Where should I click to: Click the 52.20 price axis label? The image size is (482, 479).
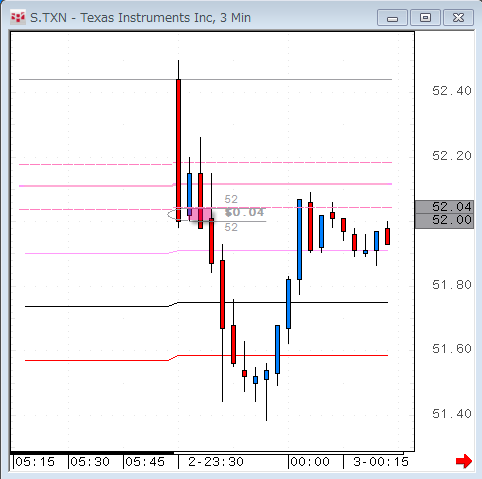[452, 156]
